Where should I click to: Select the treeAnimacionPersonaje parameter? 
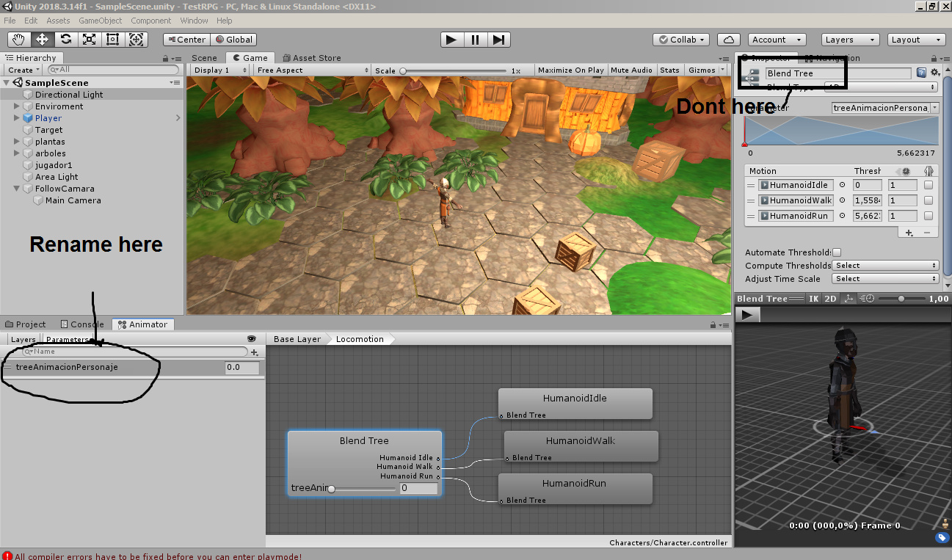(x=66, y=367)
